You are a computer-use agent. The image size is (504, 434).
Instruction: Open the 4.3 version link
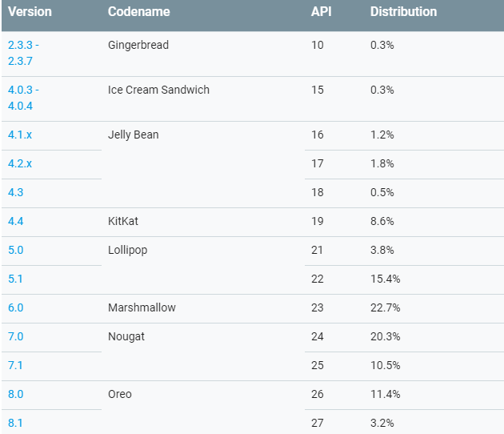(x=16, y=192)
